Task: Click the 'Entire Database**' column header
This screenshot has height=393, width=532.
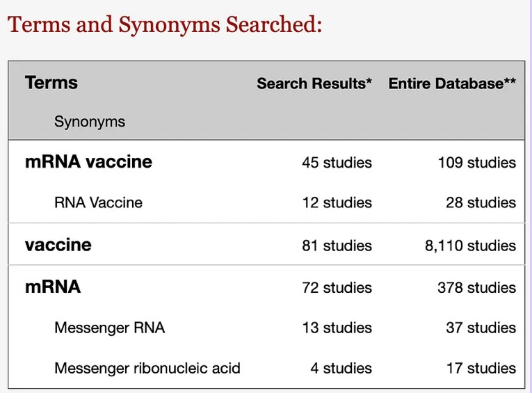Action: point(452,83)
